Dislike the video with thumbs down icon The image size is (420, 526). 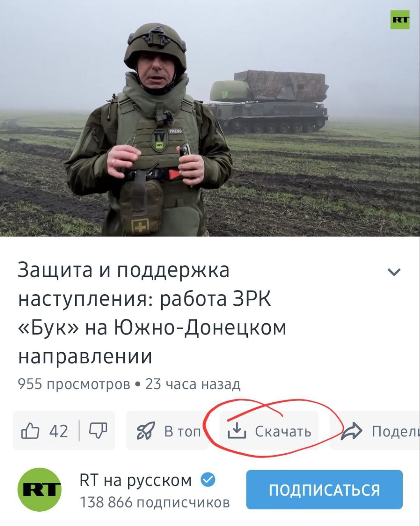click(x=98, y=430)
